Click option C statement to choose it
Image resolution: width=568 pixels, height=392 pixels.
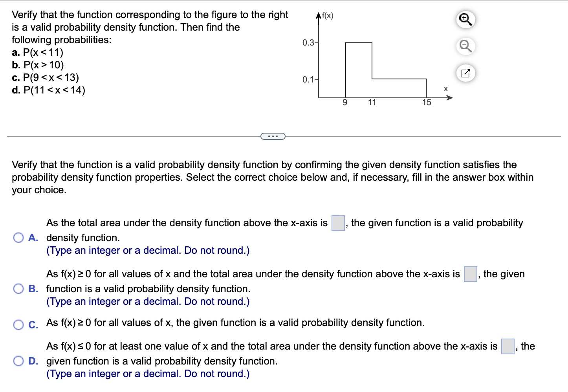(x=235, y=322)
